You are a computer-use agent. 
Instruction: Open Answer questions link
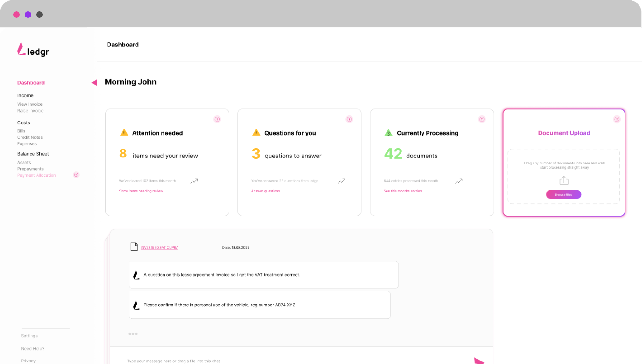pos(265,191)
